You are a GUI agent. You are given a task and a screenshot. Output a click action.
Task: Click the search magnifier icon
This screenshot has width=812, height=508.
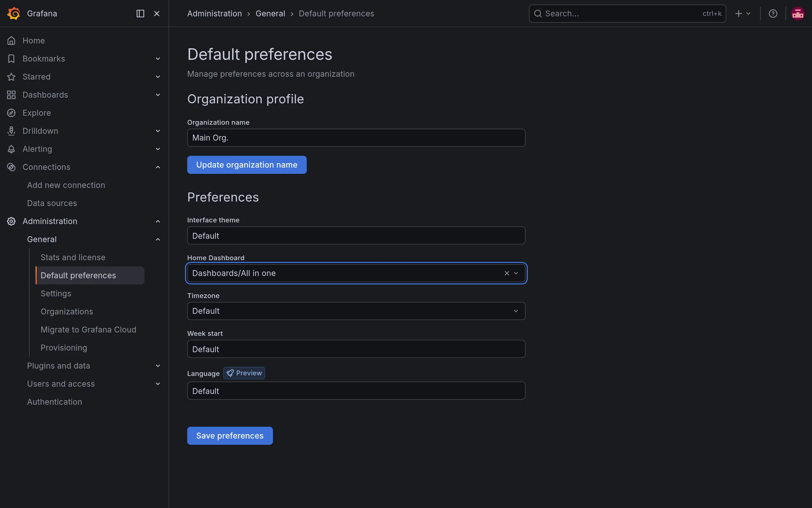[x=538, y=14]
